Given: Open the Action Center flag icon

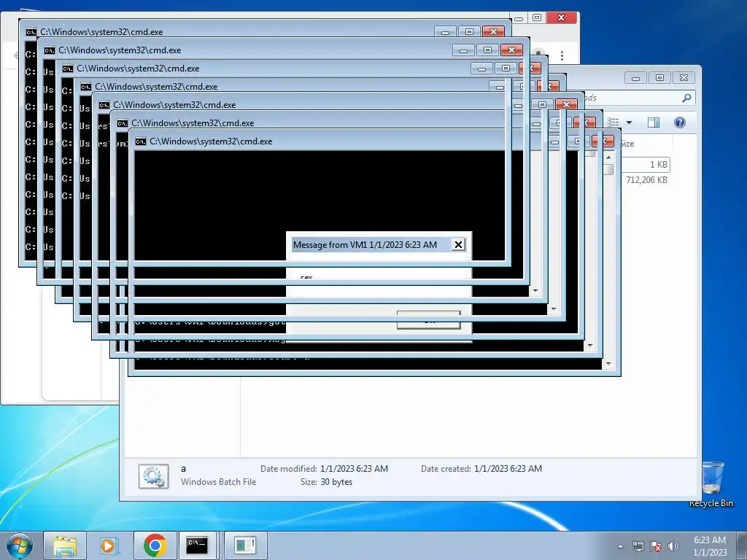Looking at the screenshot, I should (656, 546).
